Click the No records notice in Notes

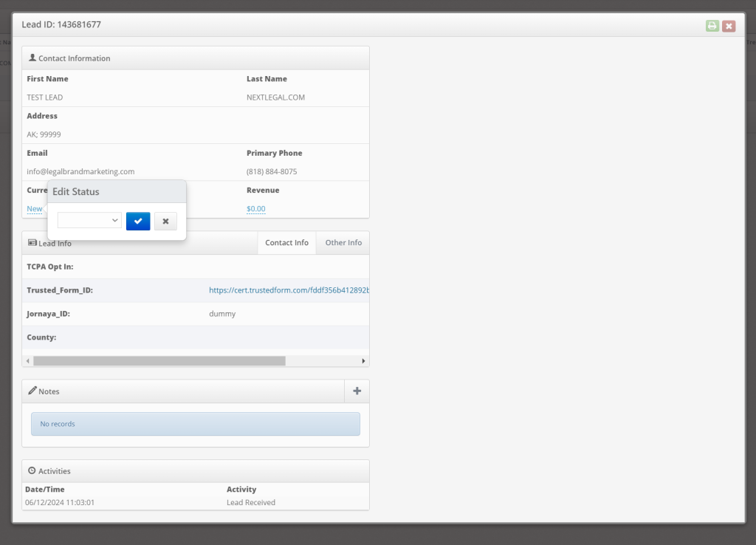coord(195,424)
